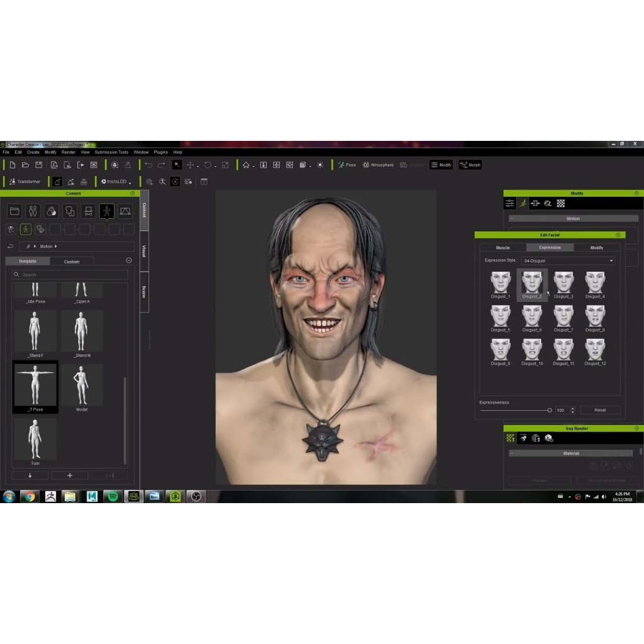Open the File menu
This screenshot has height=644, width=644.
coord(6,152)
